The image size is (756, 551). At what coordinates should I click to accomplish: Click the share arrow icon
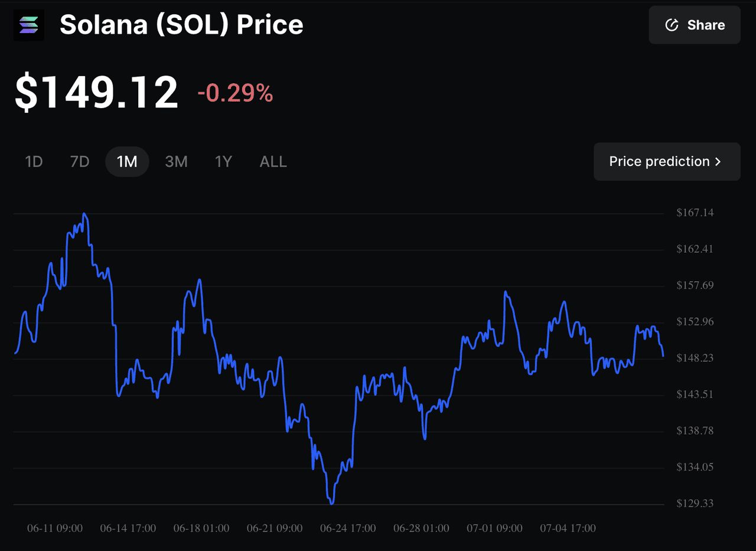[x=672, y=25]
